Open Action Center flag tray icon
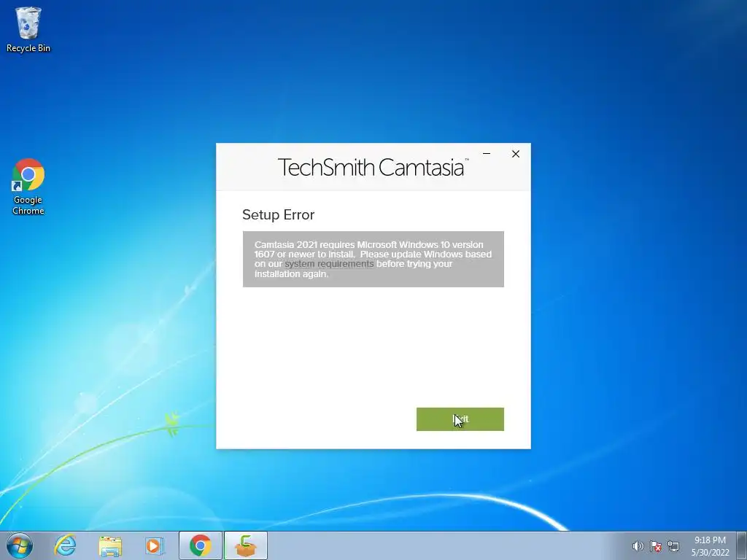The height and width of the screenshot is (560, 747). pyautogui.click(x=656, y=546)
